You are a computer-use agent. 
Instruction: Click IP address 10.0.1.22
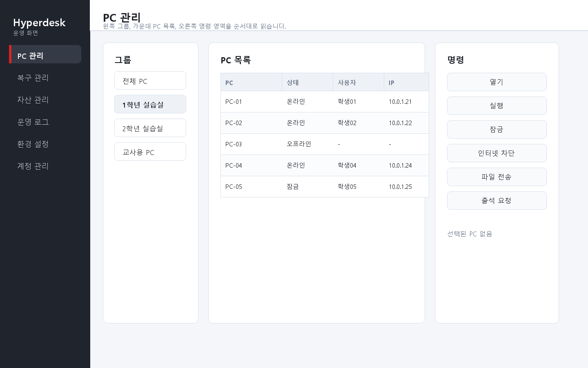(x=400, y=123)
